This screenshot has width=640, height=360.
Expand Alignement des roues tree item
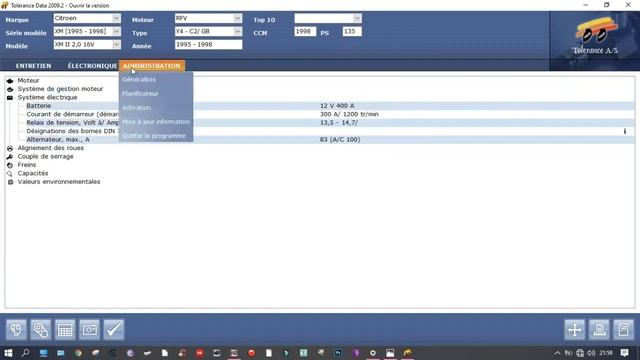click(51, 148)
